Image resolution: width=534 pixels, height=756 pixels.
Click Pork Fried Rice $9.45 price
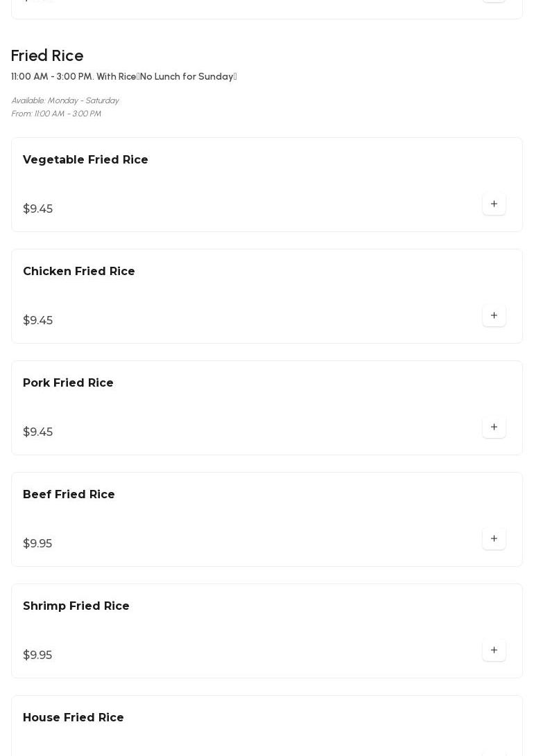point(37,432)
